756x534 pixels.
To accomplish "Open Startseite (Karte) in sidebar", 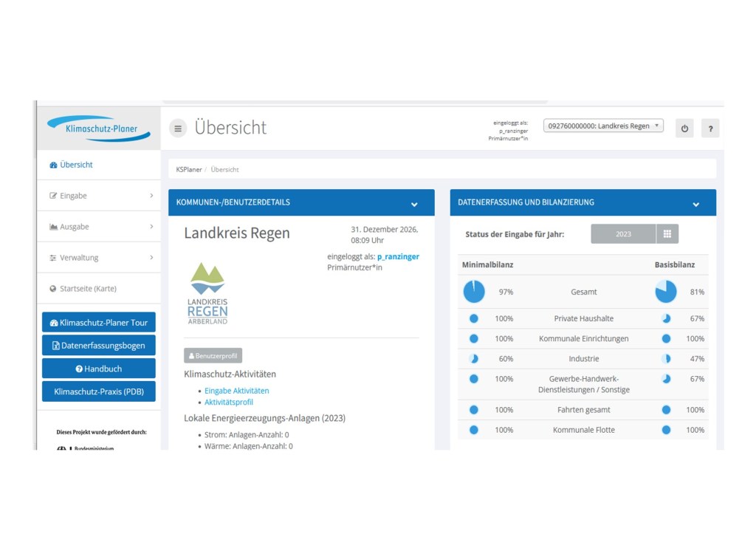I will pyautogui.click(x=88, y=289).
